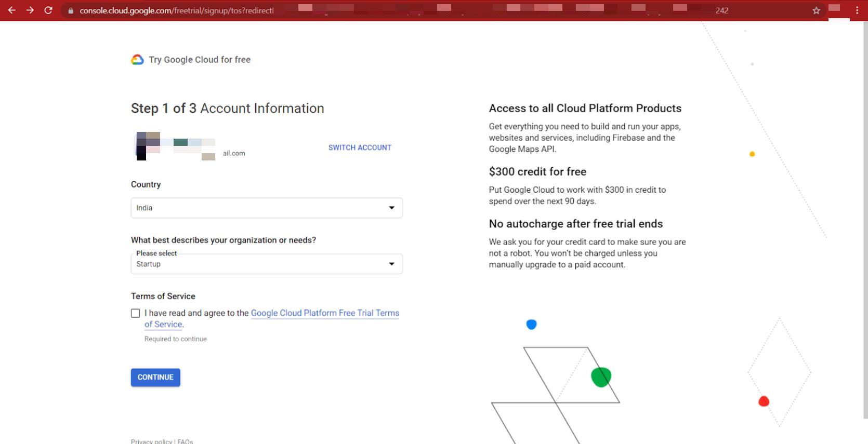Open the FAQs link in footer
The width and height of the screenshot is (868, 444).
pos(185,441)
